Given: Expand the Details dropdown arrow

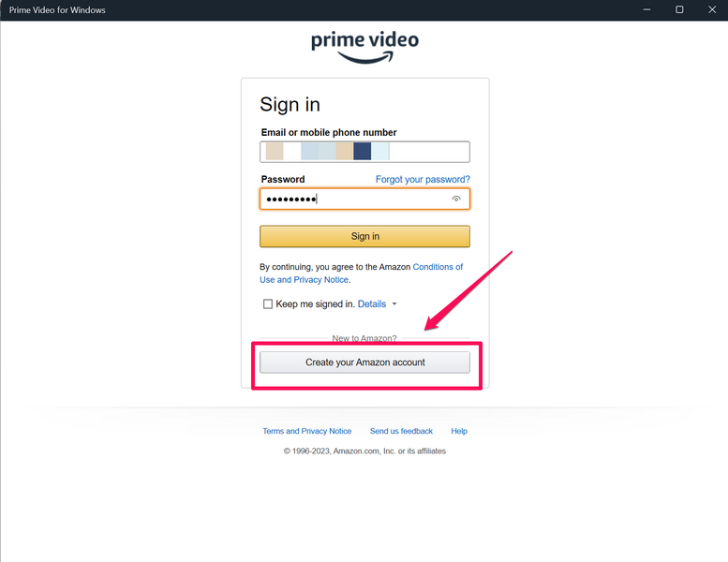Looking at the screenshot, I should pyautogui.click(x=394, y=304).
